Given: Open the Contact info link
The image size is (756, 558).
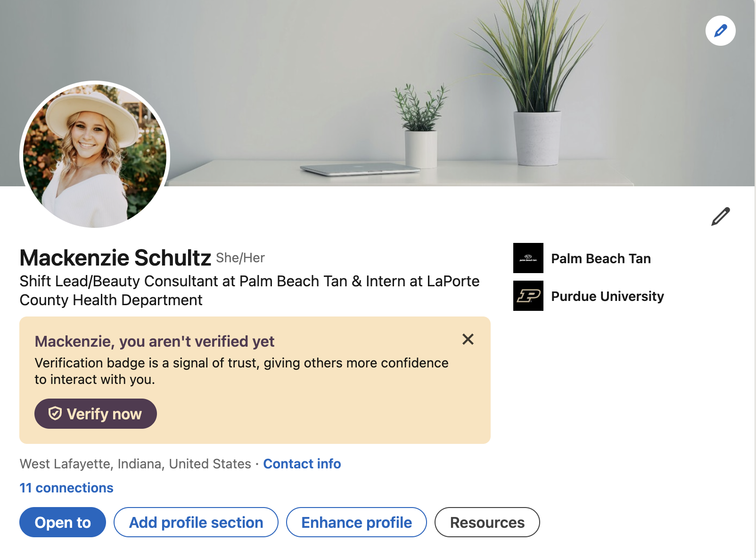Looking at the screenshot, I should pos(302,464).
